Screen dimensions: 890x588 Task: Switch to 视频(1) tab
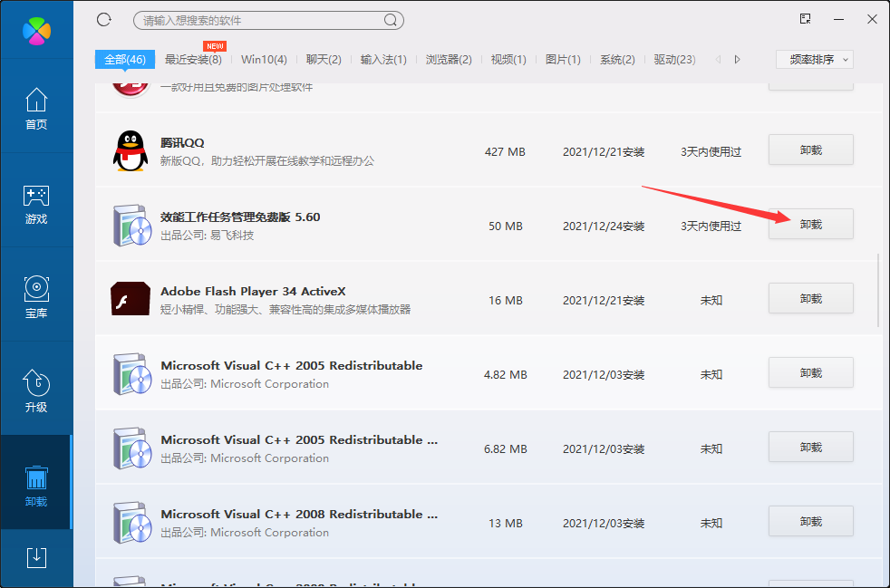tap(508, 60)
